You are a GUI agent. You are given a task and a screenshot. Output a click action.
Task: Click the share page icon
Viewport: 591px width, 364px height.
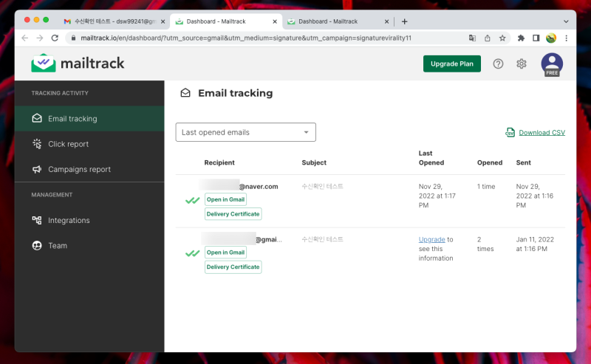tap(488, 38)
